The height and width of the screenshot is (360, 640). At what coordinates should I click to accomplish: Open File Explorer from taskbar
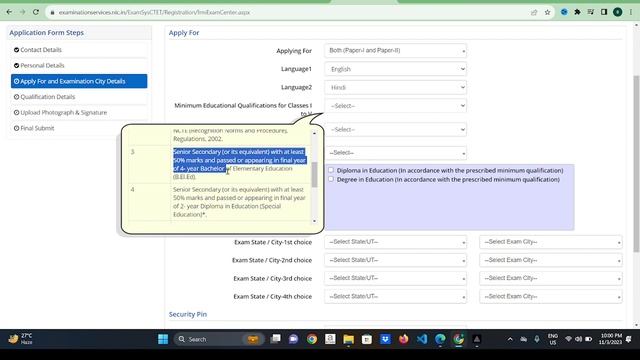(349, 339)
